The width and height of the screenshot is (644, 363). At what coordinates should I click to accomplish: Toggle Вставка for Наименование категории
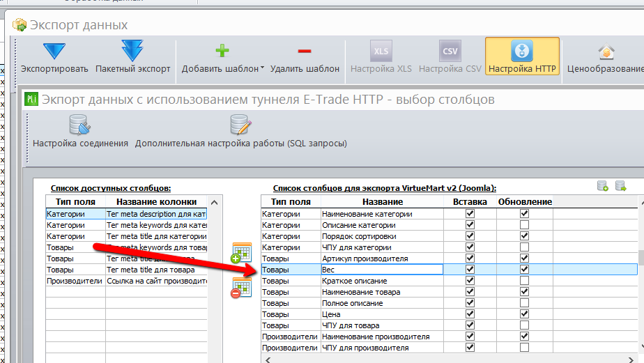[x=470, y=213]
